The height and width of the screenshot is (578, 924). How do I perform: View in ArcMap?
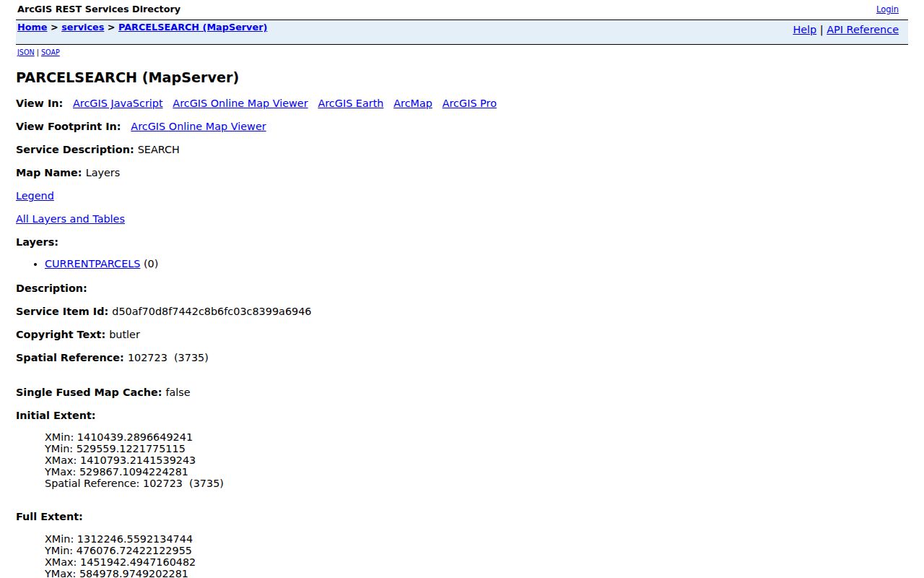pyautogui.click(x=413, y=103)
